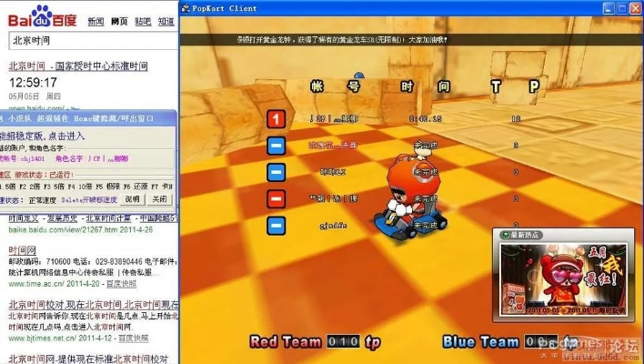644x364 pixels.
Task: Click the F2 2倍 speed hotkey text
Action: 30,187
